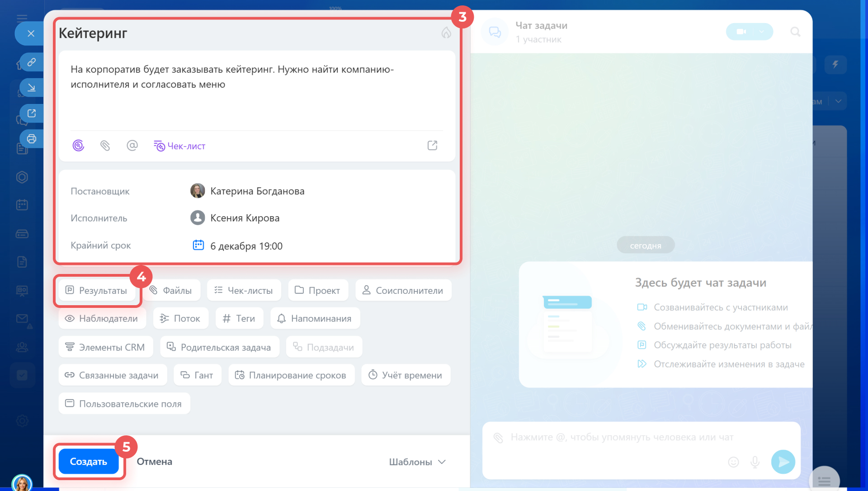Expand the video call options chevron
The width and height of the screenshot is (868, 491).
point(762,32)
